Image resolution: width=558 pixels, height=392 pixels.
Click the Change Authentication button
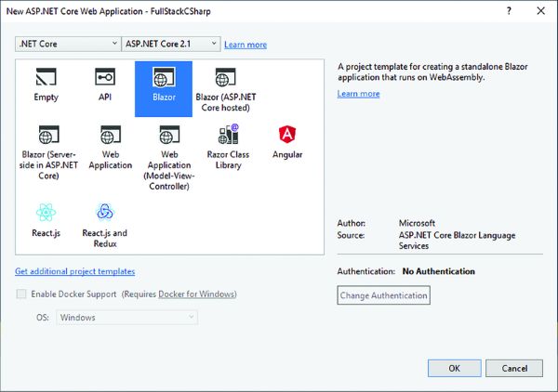pyautogui.click(x=383, y=295)
